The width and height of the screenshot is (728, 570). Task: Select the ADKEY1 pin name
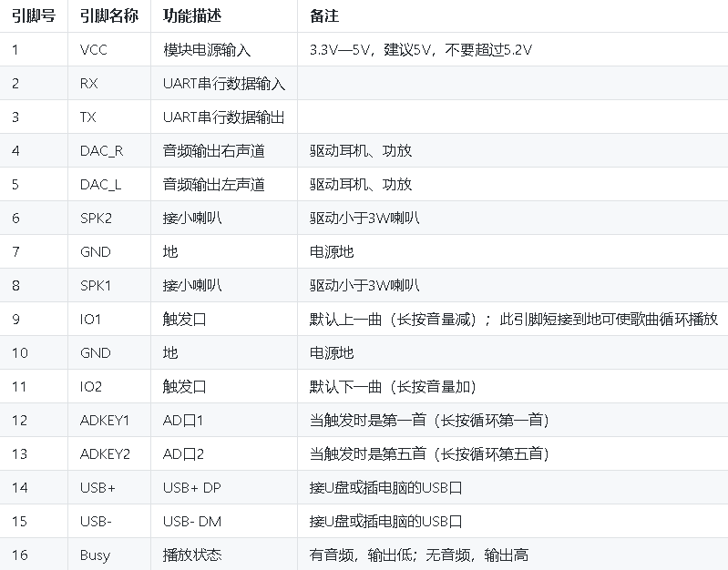105,421
